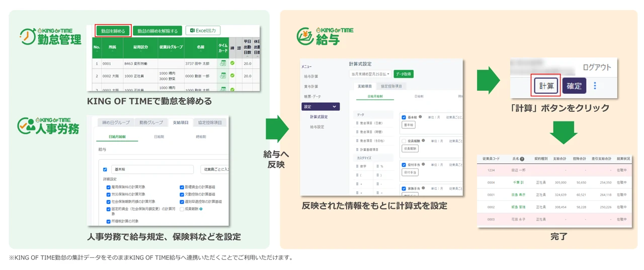Toggle 雇用保険料の計算対象 checkbox
644x270 pixels.
tap(108, 187)
